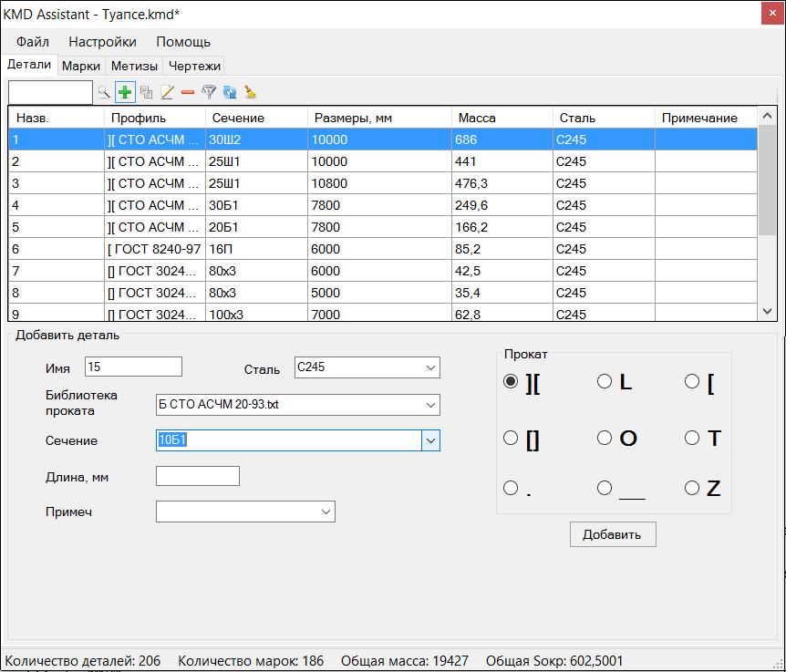
Task: Click the blue refresh arrows icon
Action: click(229, 92)
